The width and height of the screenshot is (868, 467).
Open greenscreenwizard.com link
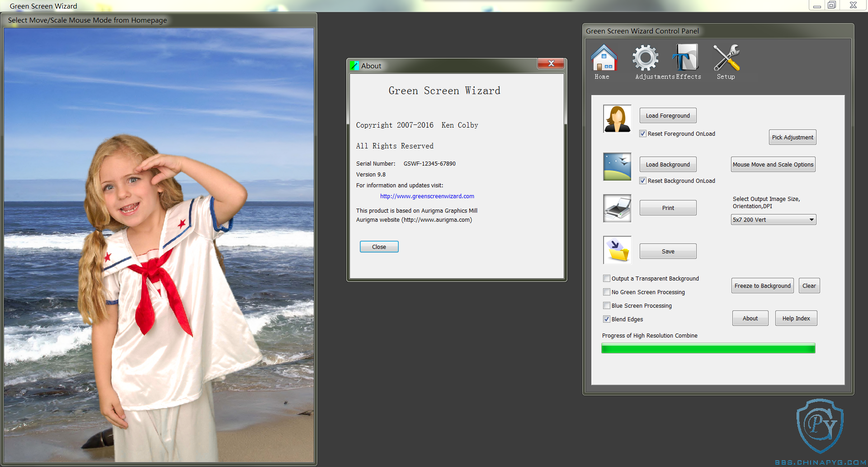(x=427, y=196)
